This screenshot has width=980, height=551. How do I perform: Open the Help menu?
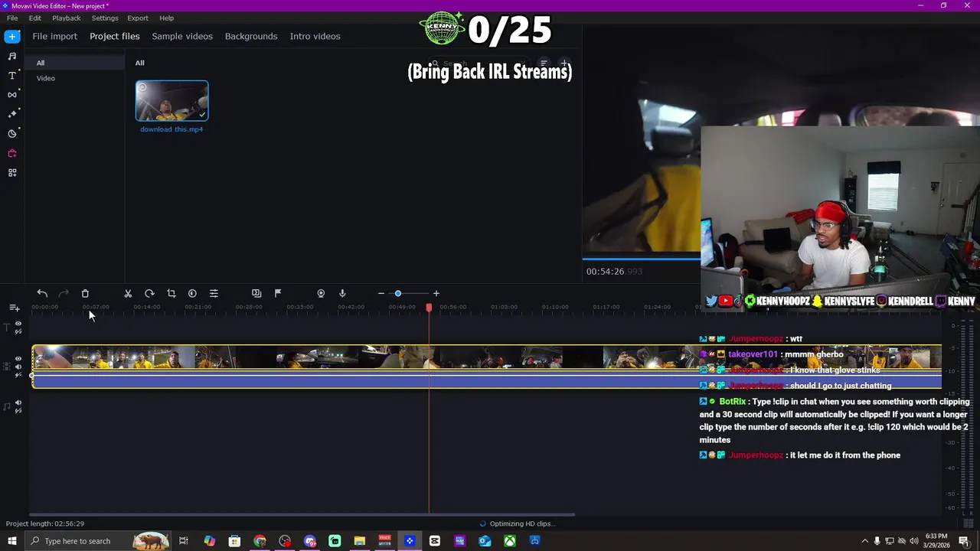click(x=166, y=18)
